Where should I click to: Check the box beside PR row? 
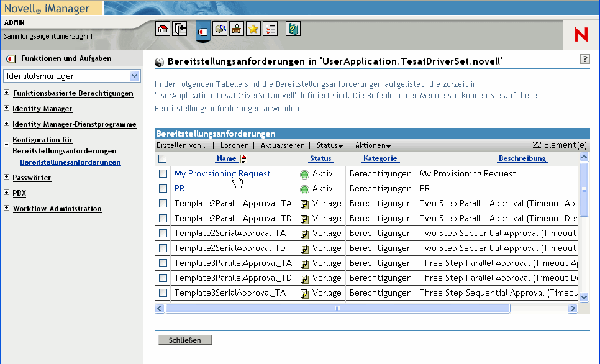click(163, 189)
